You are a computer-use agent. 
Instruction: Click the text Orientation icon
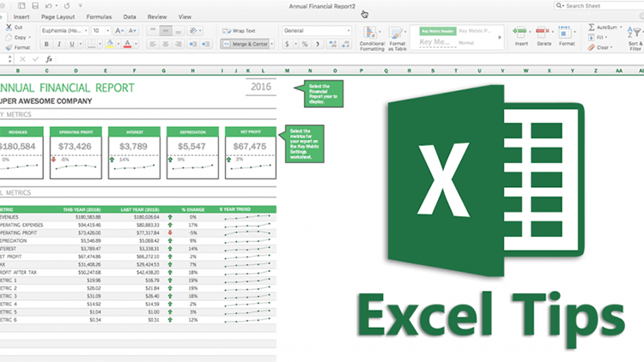193,31
